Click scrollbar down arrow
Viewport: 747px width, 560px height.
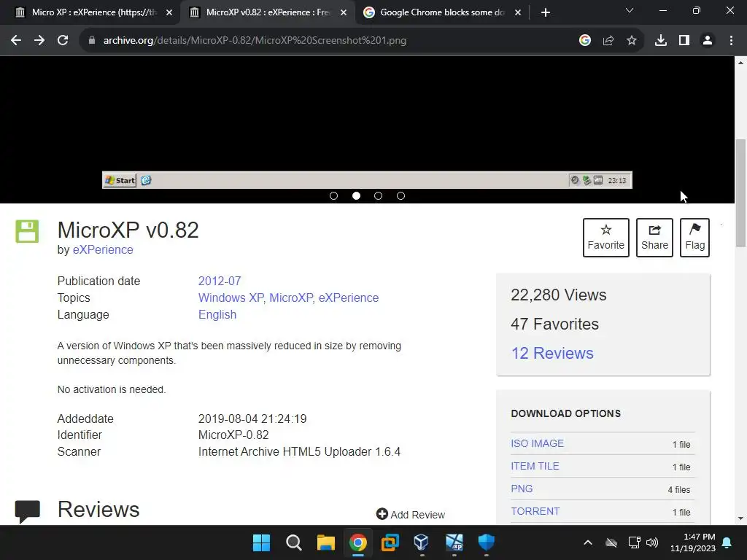click(740, 518)
